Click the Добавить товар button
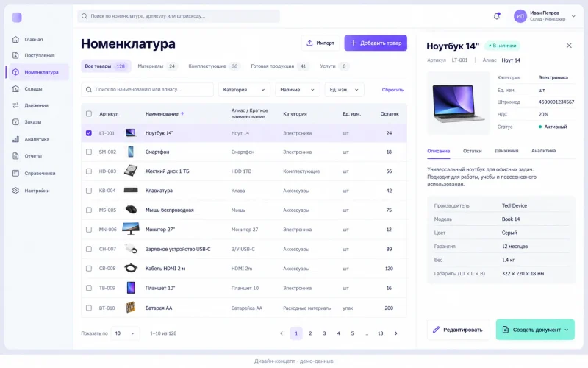This screenshot has height=368, width=588. (376, 43)
